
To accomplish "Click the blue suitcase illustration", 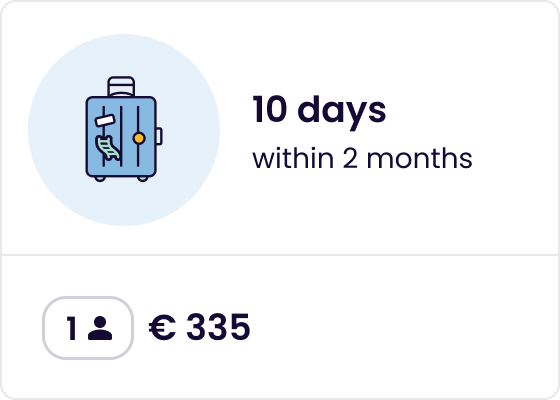I will (124, 129).
